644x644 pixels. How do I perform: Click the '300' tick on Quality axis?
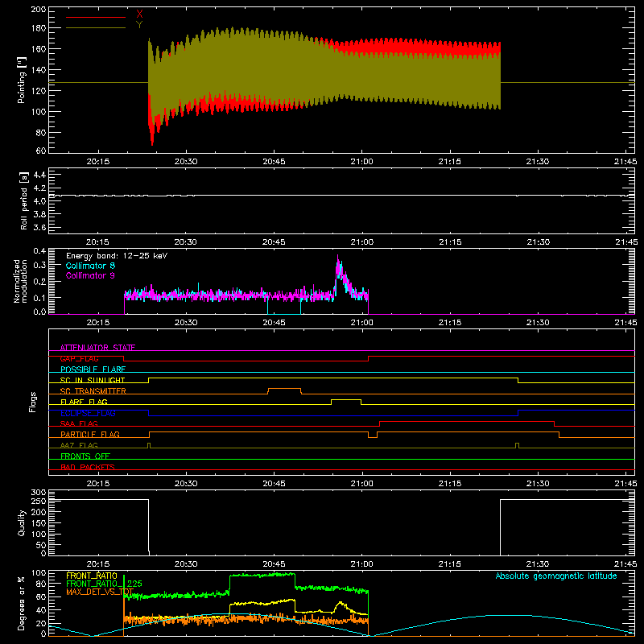(x=39, y=493)
